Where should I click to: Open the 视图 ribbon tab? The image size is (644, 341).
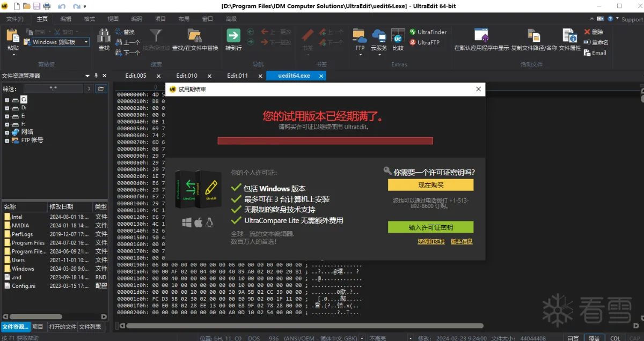point(113,19)
